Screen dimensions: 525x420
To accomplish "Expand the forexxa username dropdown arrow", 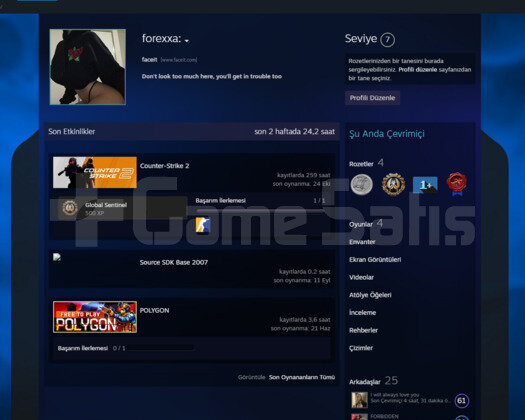I will click(x=186, y=41).
